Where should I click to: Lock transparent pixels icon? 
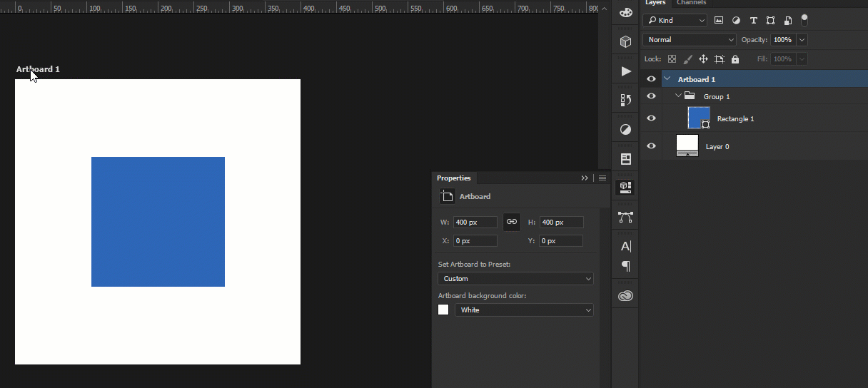tap(672, 59)
